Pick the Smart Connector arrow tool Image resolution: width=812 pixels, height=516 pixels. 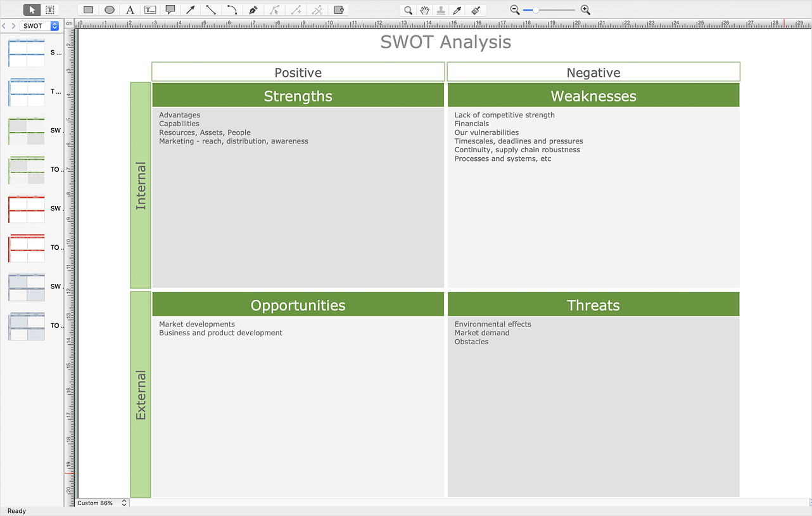point(191,10)
